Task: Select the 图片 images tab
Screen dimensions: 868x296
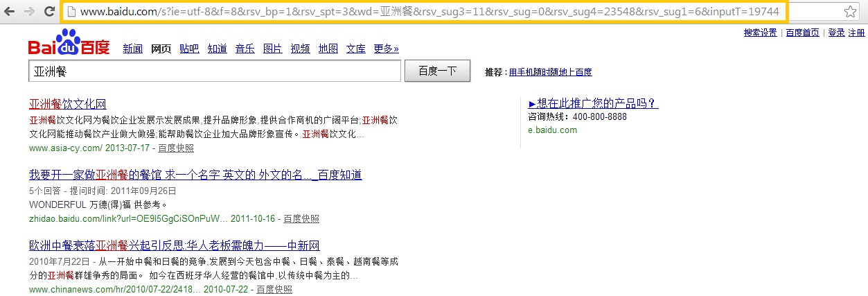Action: (272, 49)
